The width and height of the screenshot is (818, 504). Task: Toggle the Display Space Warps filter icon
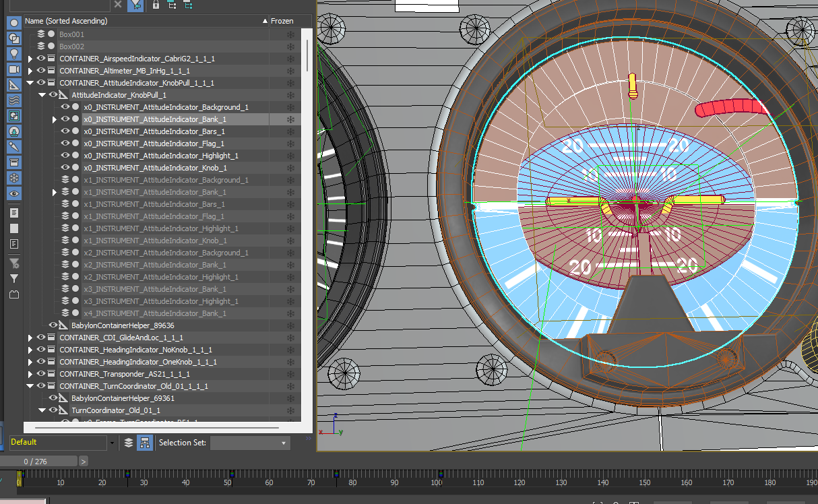point(13,100)
